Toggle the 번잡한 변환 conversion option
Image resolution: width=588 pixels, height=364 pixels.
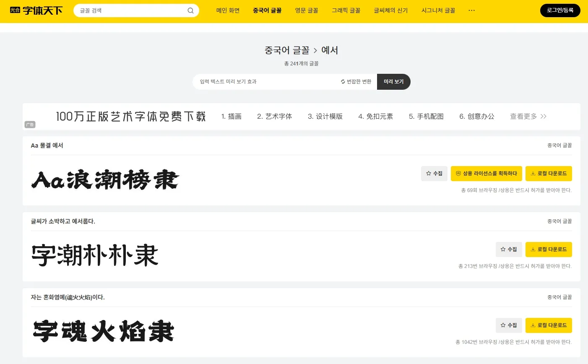click(356, 82)
